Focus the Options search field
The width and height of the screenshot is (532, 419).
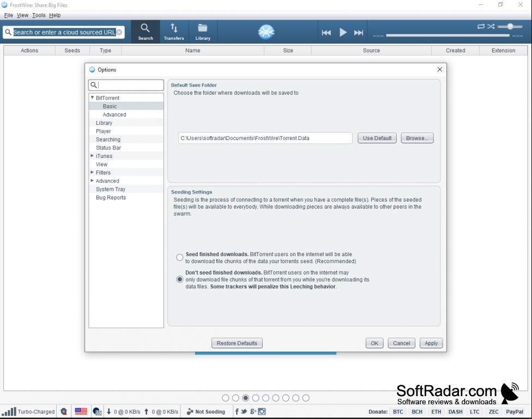point(126,85)
